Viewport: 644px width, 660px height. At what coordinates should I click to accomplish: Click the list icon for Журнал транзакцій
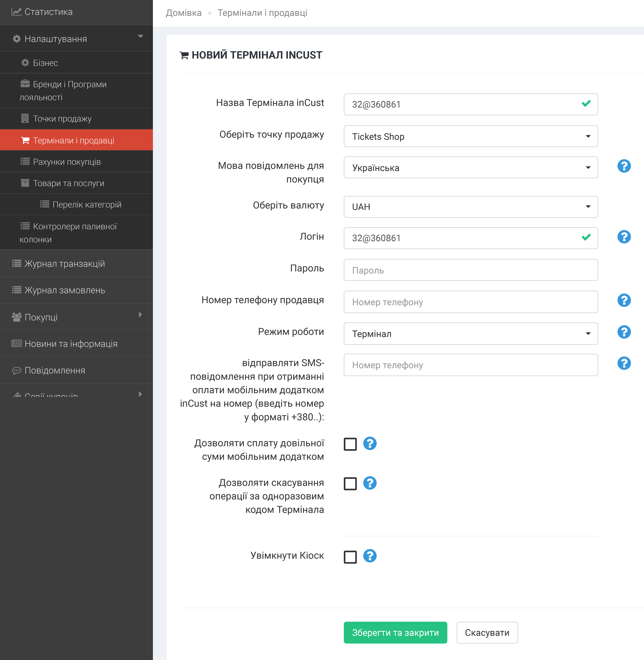tap(17, 263)
